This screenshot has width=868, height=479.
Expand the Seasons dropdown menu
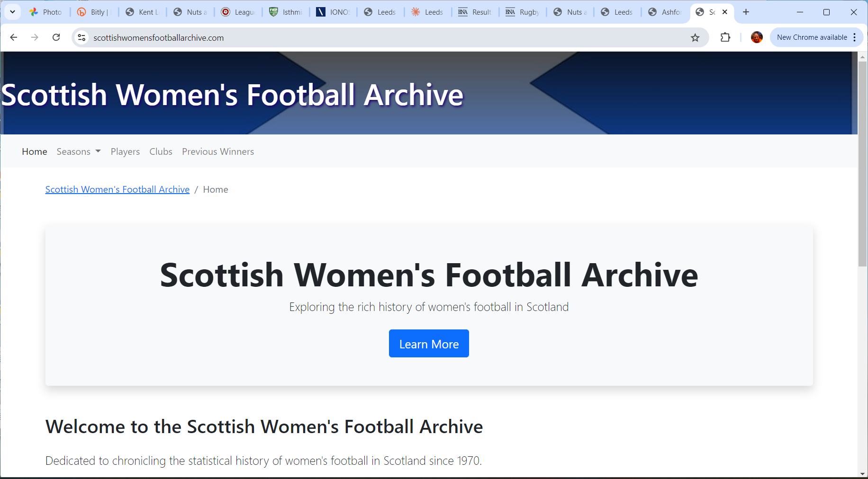click(x=79, y=151)
